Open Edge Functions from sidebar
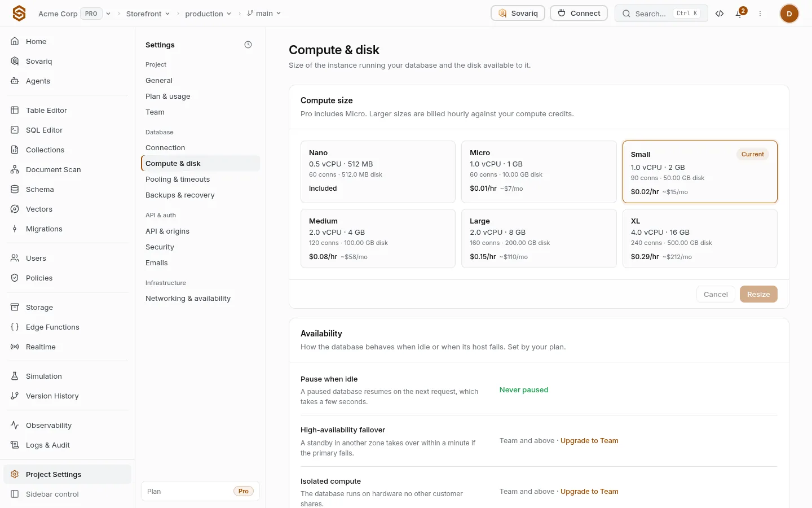 [x=68, y=327]
